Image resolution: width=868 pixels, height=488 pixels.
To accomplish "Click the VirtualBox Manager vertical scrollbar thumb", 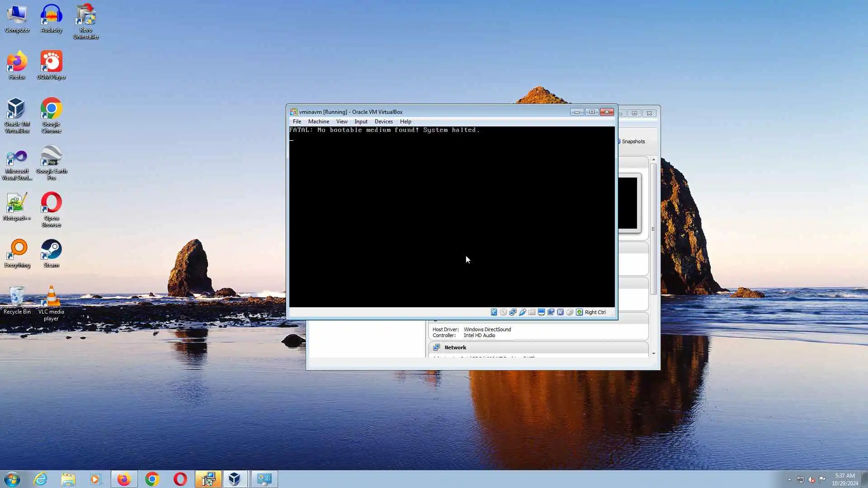I will pyautogui.click(x=653, y=229).
